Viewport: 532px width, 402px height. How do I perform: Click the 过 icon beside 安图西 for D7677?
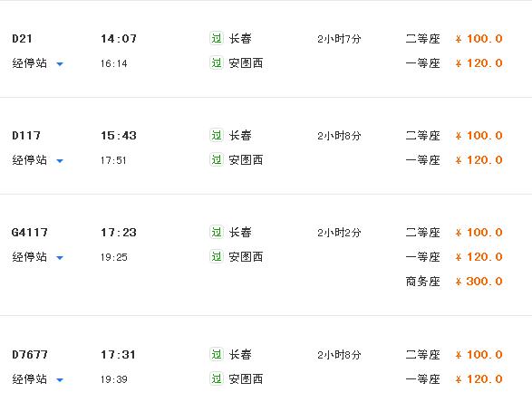(x=217, y=378)
